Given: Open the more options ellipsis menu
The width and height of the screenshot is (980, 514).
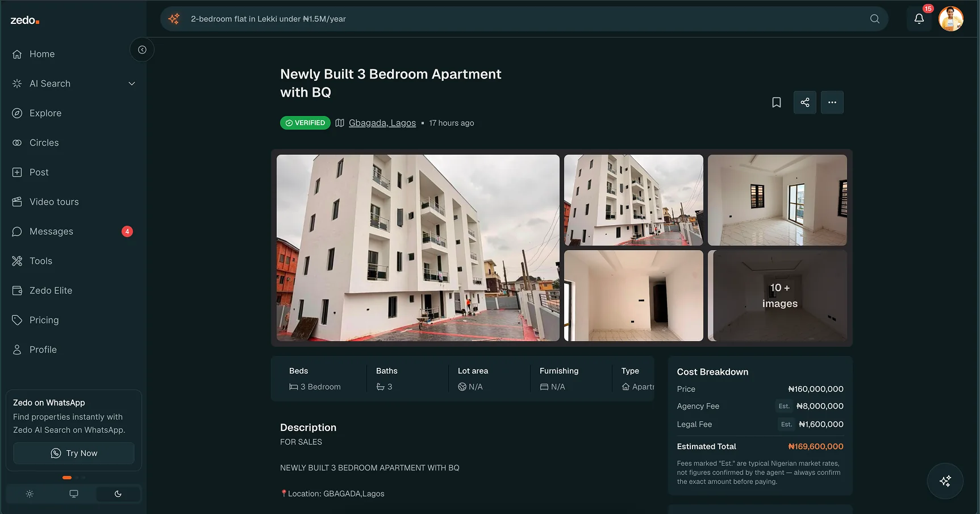Looking at the screenshot, I should (x=832, y=102).
